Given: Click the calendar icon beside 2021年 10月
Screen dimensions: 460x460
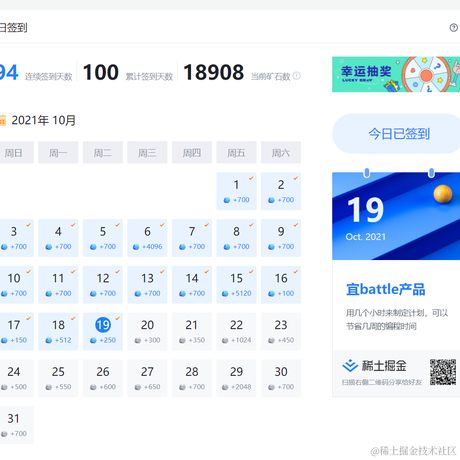Looking at the screenshot, I should pos(3,120).
